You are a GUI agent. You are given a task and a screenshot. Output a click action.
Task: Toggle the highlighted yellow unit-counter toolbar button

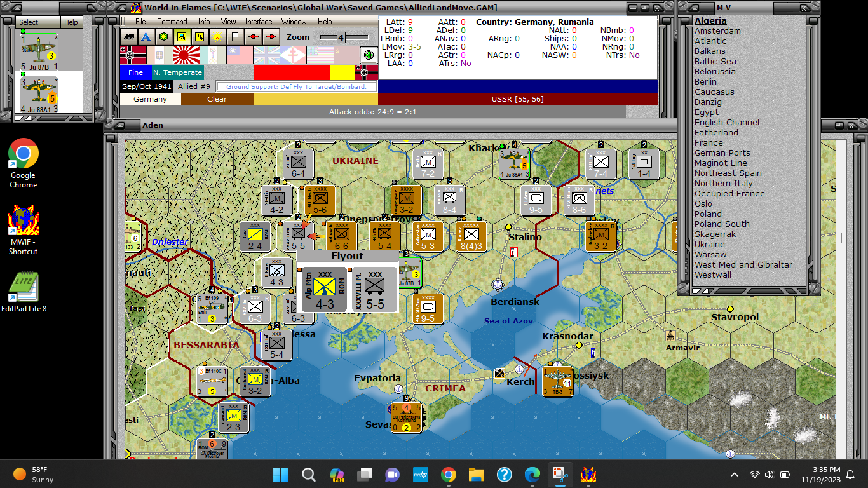pyautogui.click(x=182, y=37)
